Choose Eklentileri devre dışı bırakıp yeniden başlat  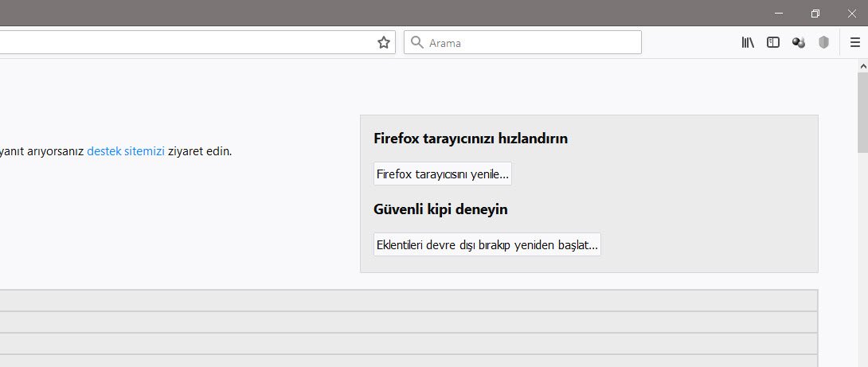(x=487, y=244)
